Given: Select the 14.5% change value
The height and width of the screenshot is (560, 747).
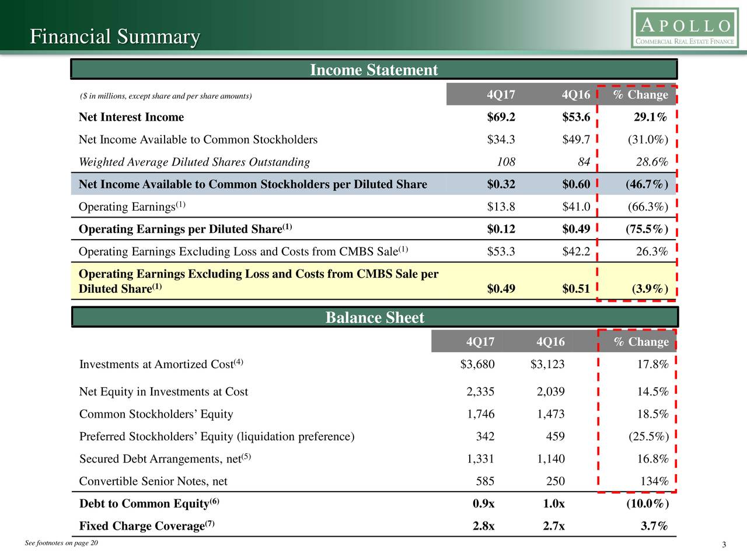Looking at the screenshot, I should click(653, 391).
